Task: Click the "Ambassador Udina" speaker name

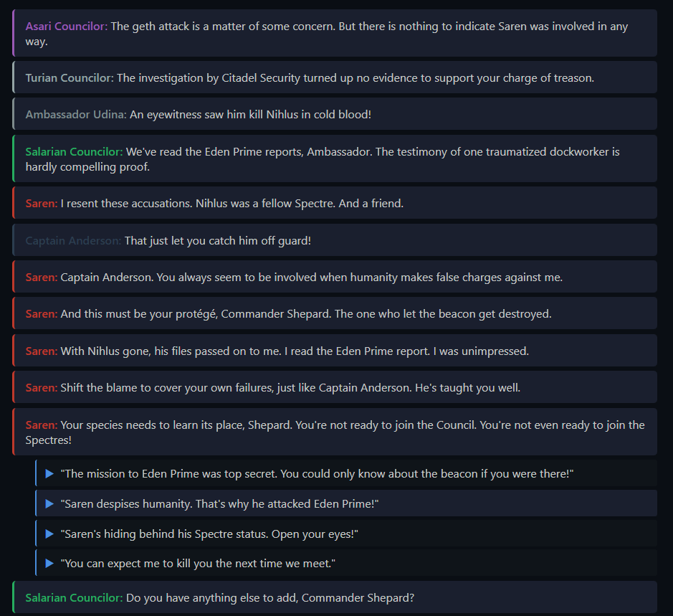Action: pos(76,114)
